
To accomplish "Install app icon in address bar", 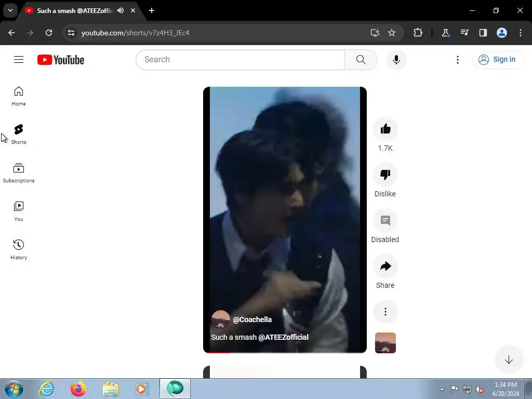I will [x=375, y=33].
